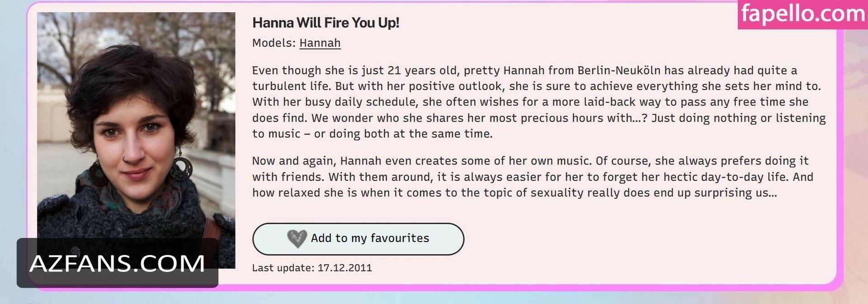Click the 'Models:' label
Viewport: 868px width, 304px height.
tap(274, 43)
